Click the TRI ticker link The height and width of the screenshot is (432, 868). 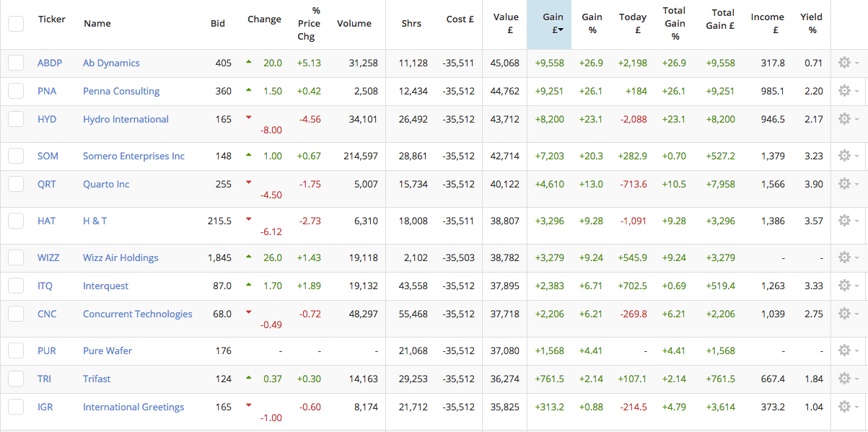(45, 379)
